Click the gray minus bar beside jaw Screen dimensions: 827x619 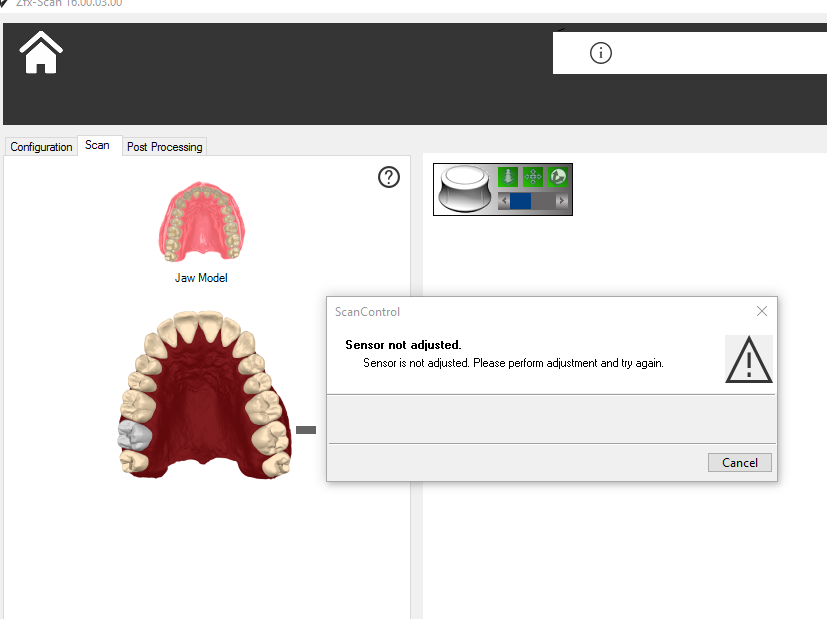pos(306,430)
